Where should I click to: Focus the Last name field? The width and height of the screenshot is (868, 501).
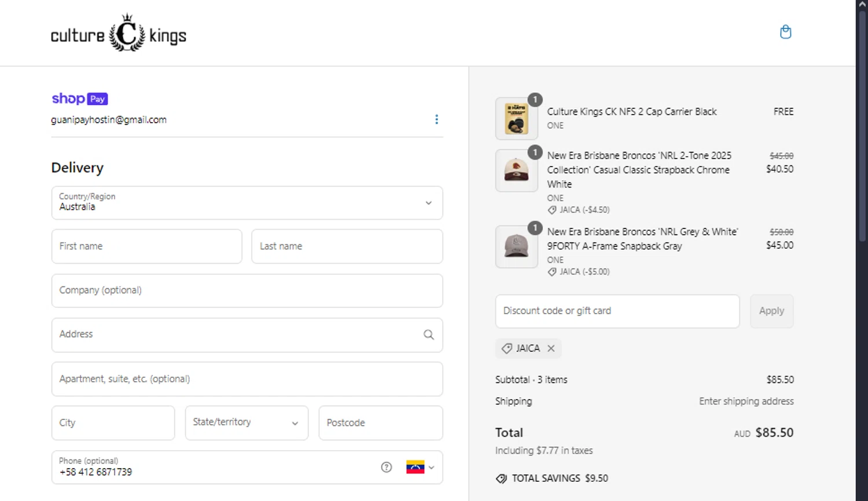click(x=347, y=246)
